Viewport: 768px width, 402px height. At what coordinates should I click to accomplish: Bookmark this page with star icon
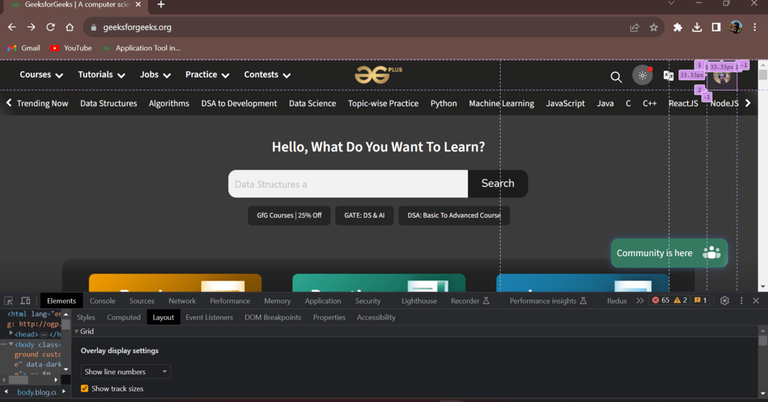(x=653, y=27)
